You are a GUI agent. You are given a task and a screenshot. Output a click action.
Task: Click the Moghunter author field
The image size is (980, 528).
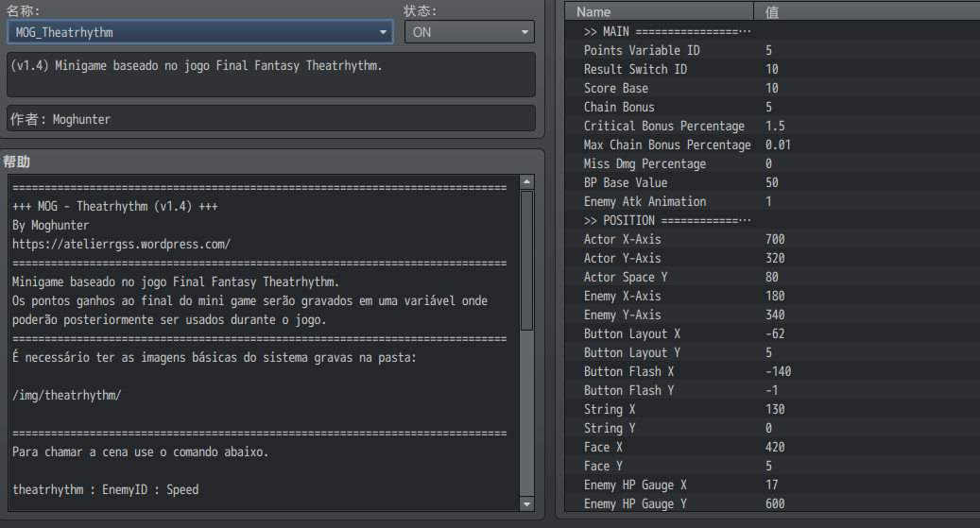click(x=271, y=119)
